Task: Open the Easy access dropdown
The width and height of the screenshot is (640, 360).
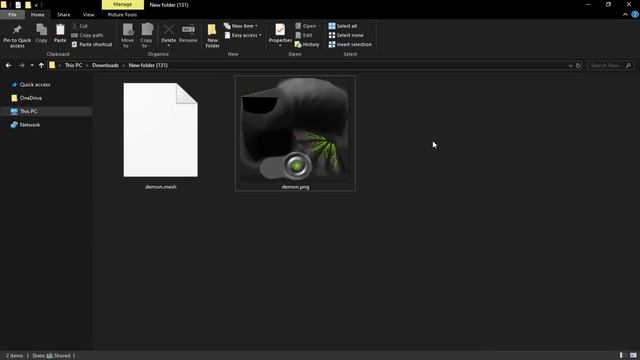Action: (x=243, y=35)
